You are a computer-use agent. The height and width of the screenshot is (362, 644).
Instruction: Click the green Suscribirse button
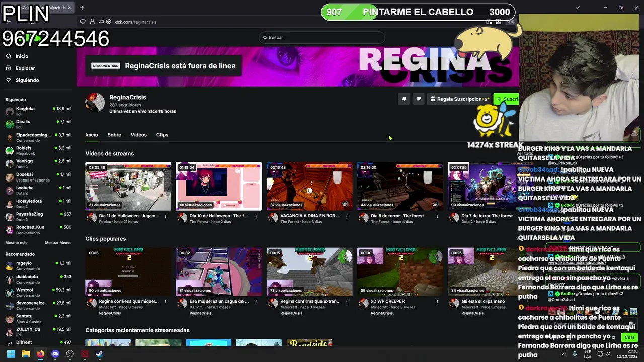tap(506, 99)
